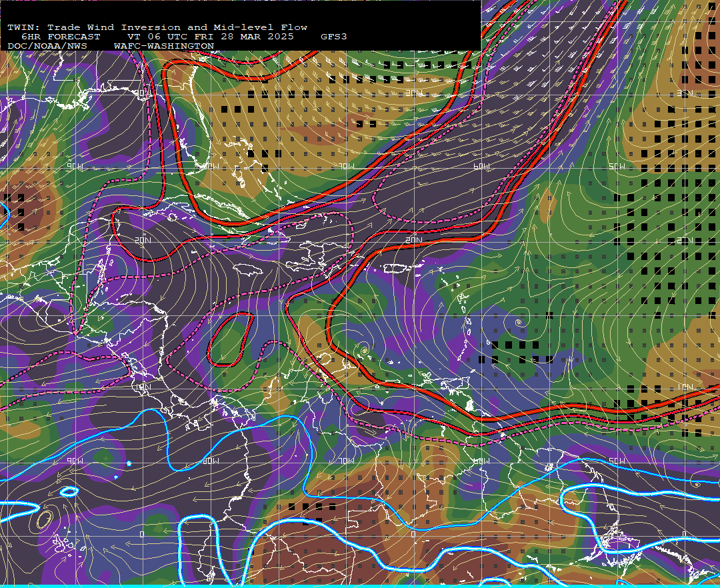Click the lower '90W' longitude label
The image size is (720, 588).
[75, 461]
